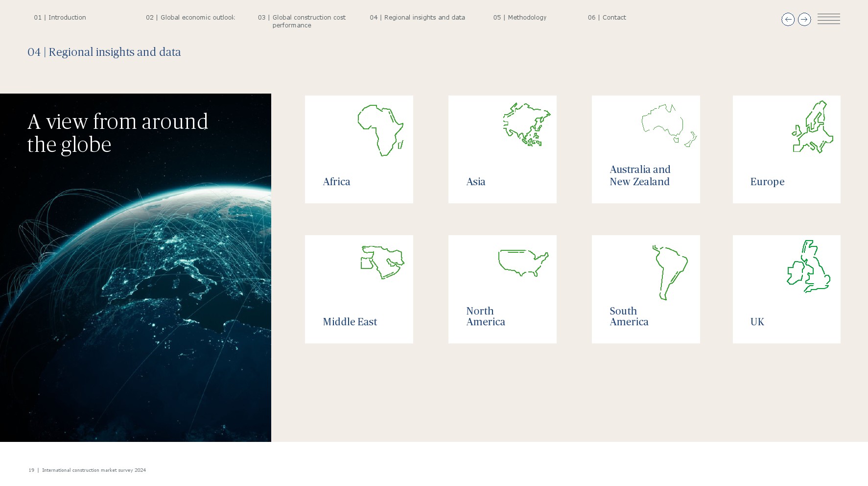Open the North America region label

485,316
